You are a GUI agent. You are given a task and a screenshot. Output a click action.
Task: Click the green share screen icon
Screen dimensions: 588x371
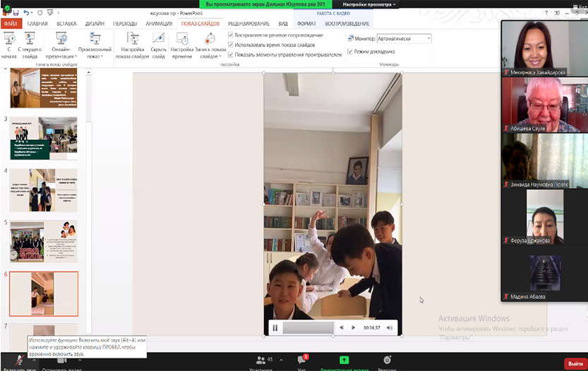344,360
